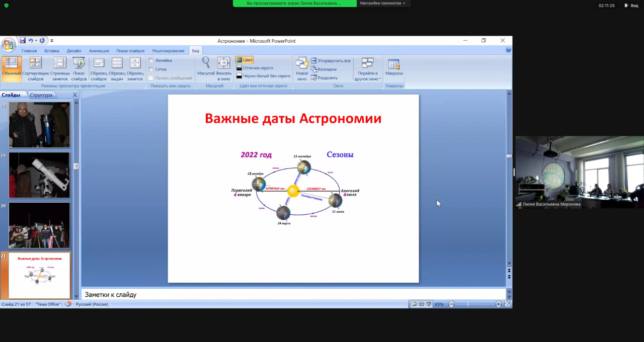Start the slide show (Показ слайдов) from ribbon
The width and height of the screenshot is (644, 342).
(79, 68)
